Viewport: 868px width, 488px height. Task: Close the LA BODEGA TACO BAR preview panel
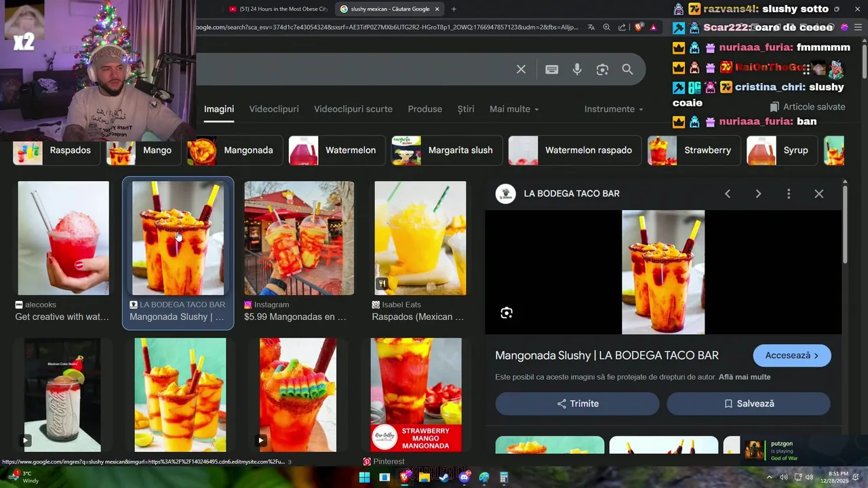coord(818,194)
